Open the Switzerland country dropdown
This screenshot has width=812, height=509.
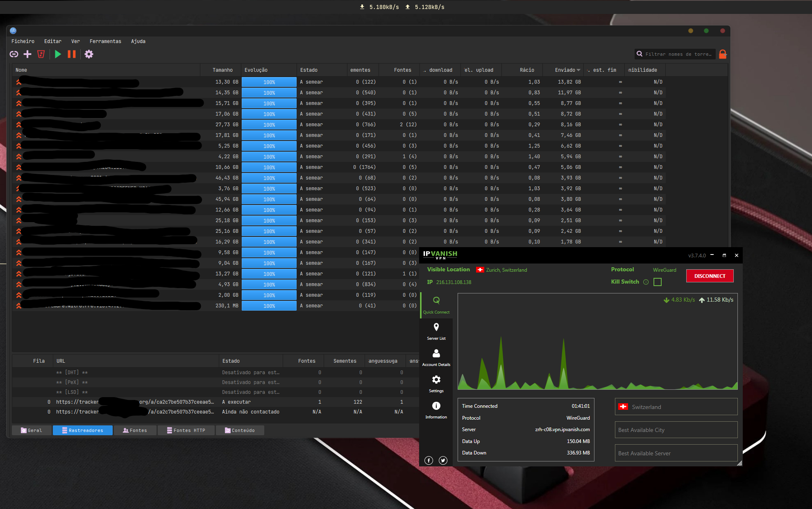676,407
